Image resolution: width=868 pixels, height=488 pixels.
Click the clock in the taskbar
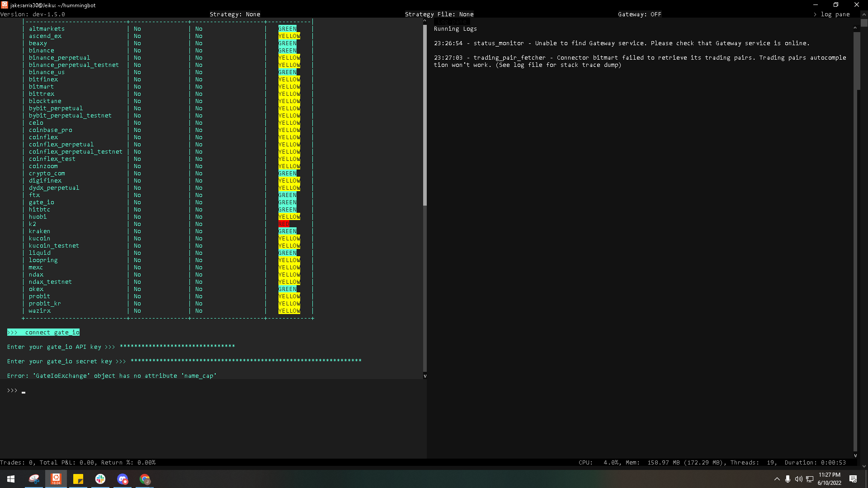pyautogui.click(x=830, y=479)
